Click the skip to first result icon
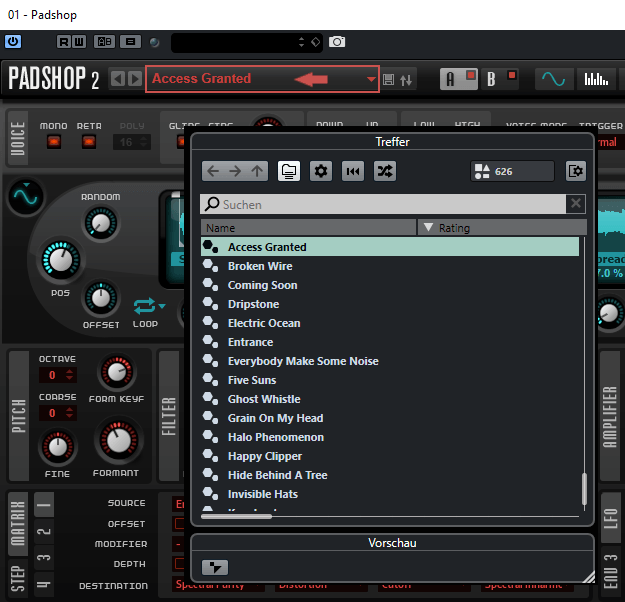The height and width of the screenshot is (602, 625). (353, 171)
